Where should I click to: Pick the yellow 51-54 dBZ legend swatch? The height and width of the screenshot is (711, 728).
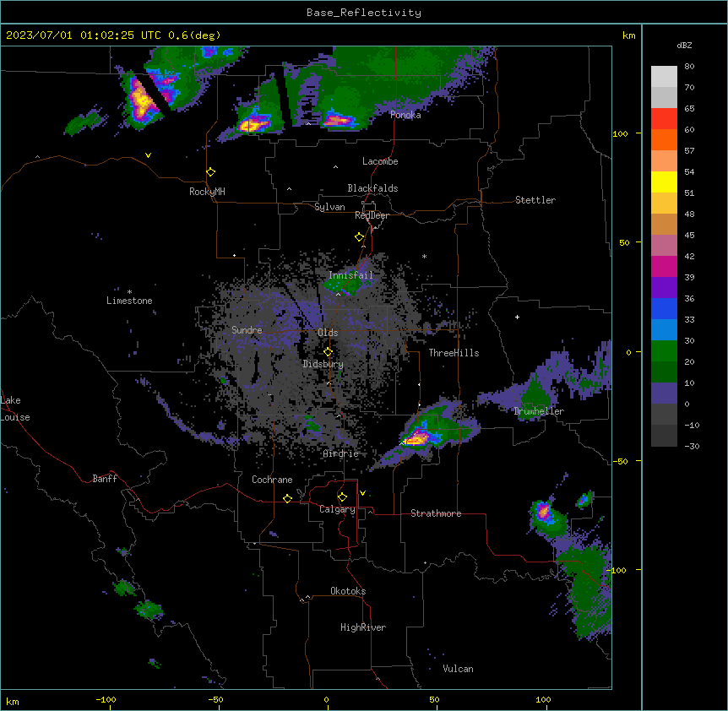tap(664, 182)
